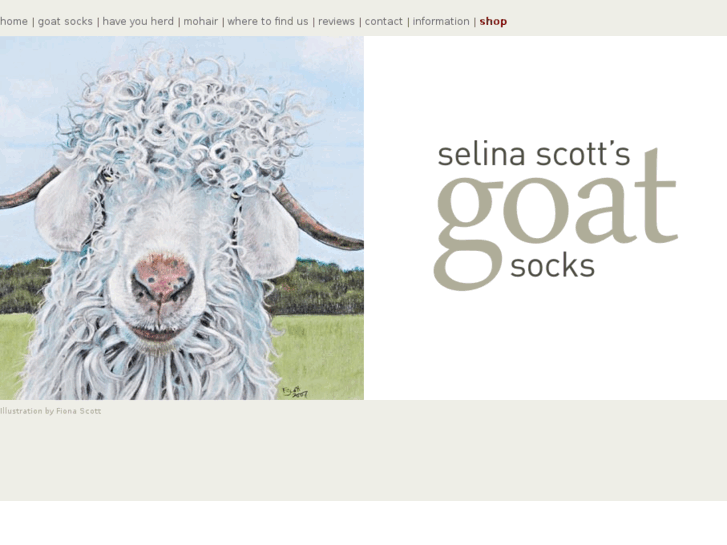Select the information menu item

(x=441, y=22)
